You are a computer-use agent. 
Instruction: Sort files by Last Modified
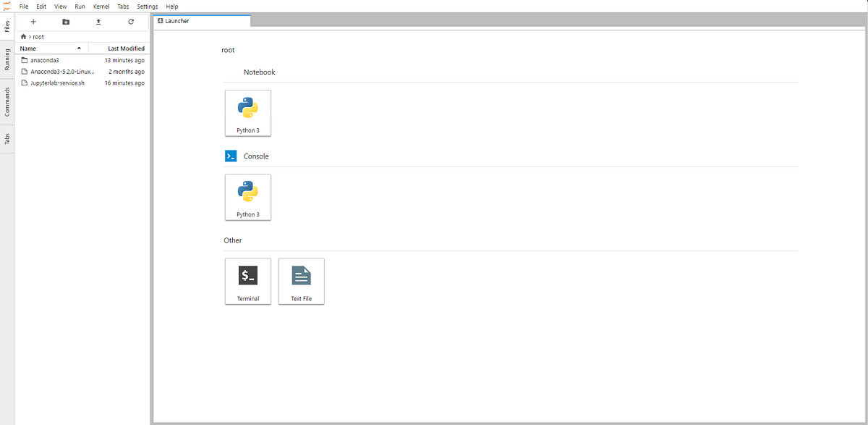click(x=124, y=48)
